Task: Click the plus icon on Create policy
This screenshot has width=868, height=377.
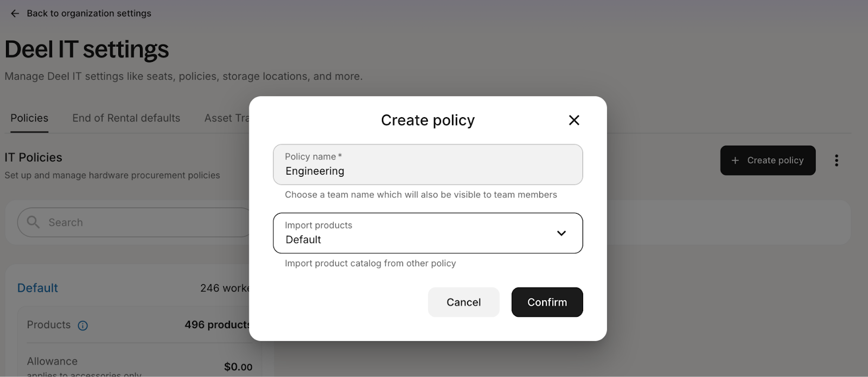Action: (735, 160)
